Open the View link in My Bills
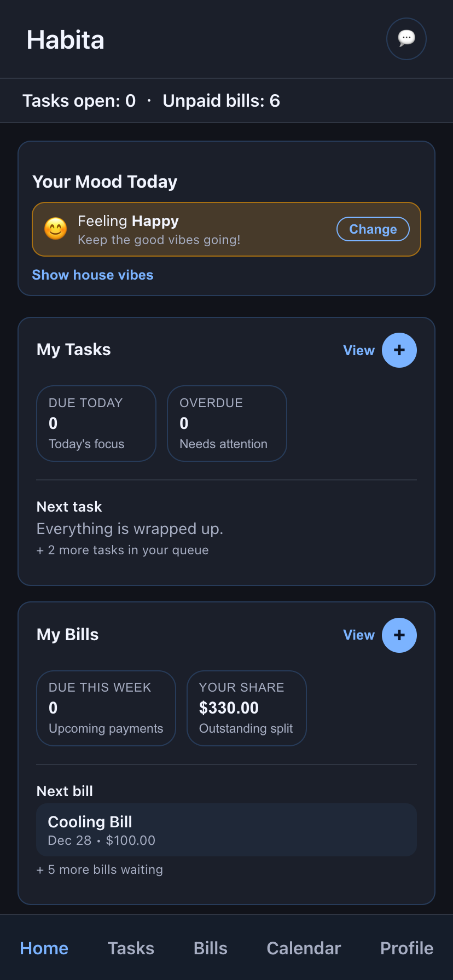Screen dimensions: 453x980 [x=358, y=635]
